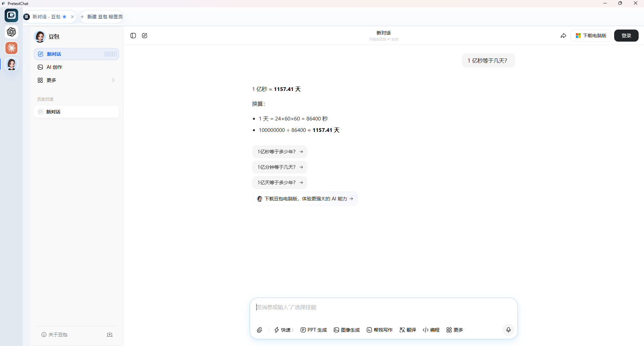644x346 pixels.
Task: Activate voice input with the microphone icon
Action: pyautogui.click(x=508, y=330)
